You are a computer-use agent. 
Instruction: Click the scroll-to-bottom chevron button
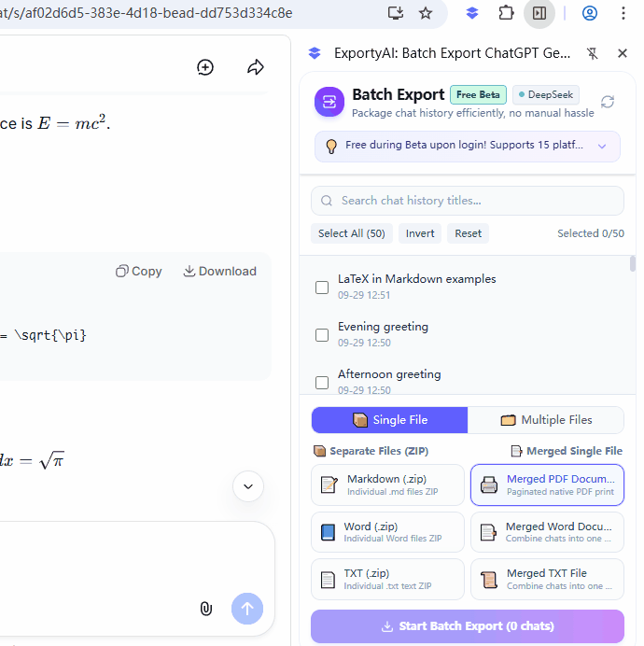(248, 486)
